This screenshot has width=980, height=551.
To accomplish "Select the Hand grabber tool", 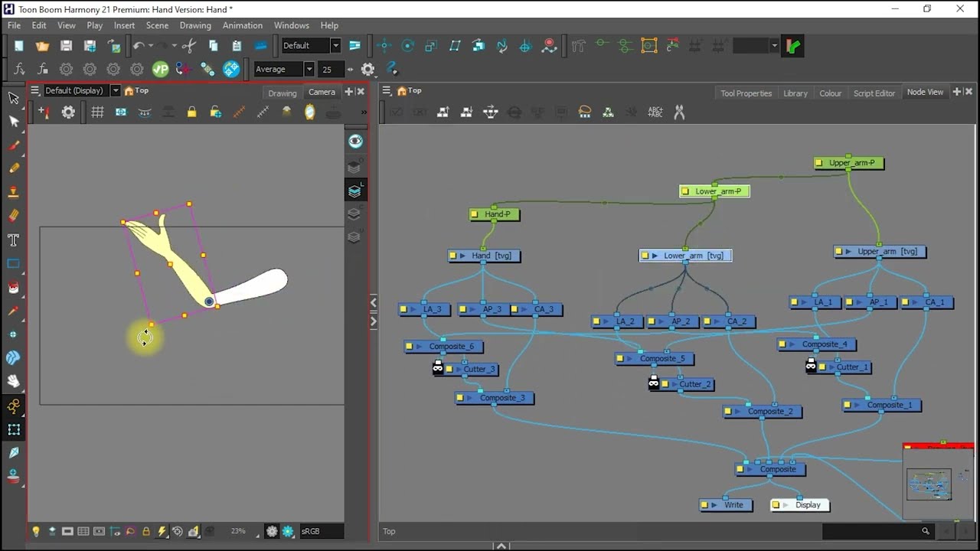I will [13, 381].
